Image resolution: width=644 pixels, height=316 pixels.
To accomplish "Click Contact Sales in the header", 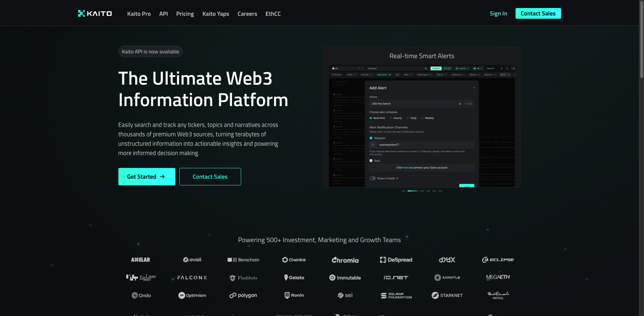I will pos(538,13).
